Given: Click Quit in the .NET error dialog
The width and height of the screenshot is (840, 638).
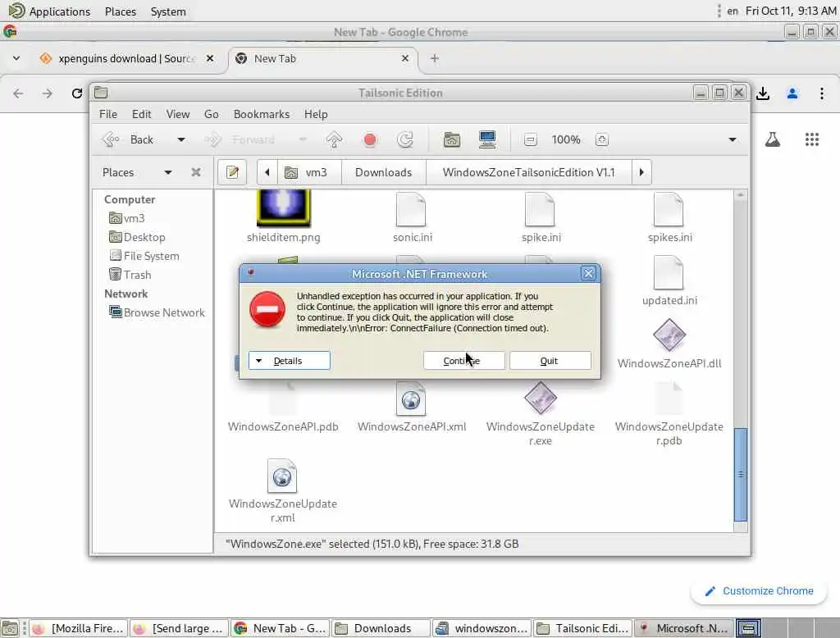Looking at the screenshot, I should click(550, 361).
